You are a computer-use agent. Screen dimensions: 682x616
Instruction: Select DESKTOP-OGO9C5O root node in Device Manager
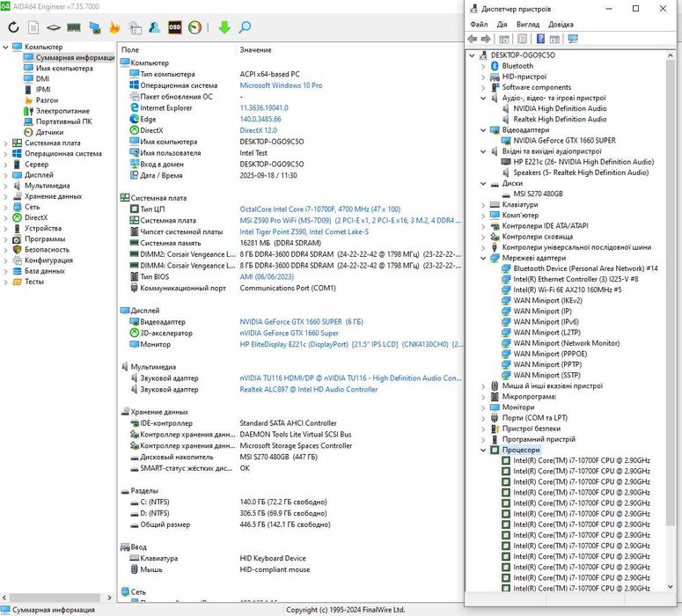click(x=523, y=55)
